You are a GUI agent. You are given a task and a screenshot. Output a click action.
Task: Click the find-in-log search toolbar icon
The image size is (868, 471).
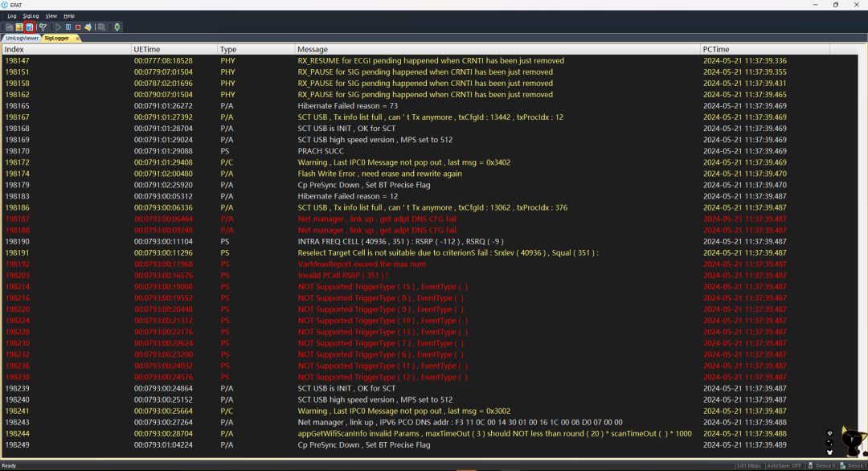pyautogui.click(x=101, y=27)
